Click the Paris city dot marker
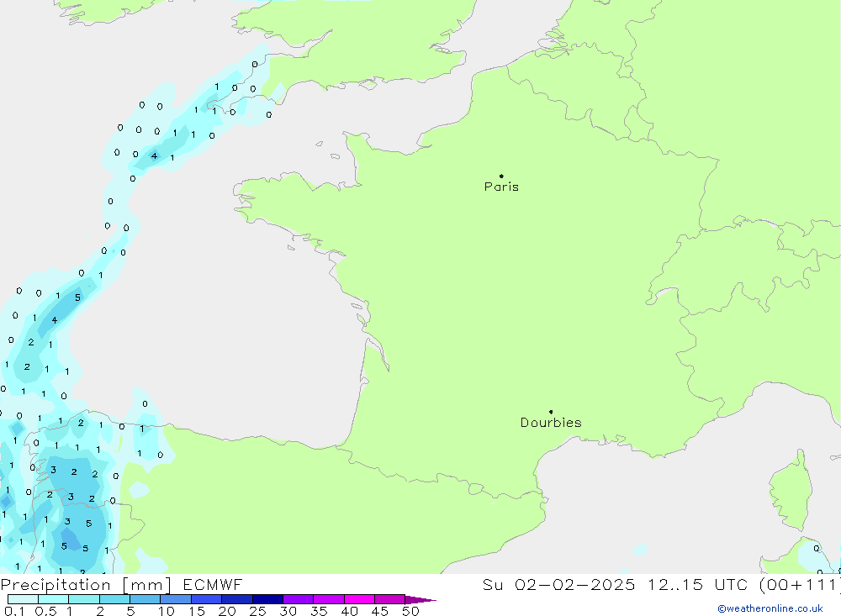The width and height of the screenshot is (841, 616). pos(501,176)
